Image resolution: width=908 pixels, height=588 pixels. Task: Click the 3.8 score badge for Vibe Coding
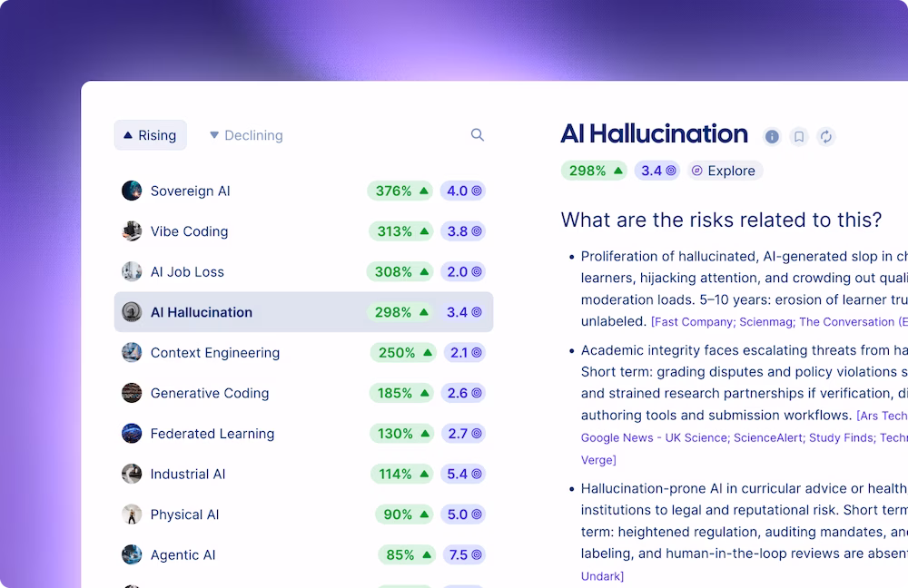pos(463,230)
